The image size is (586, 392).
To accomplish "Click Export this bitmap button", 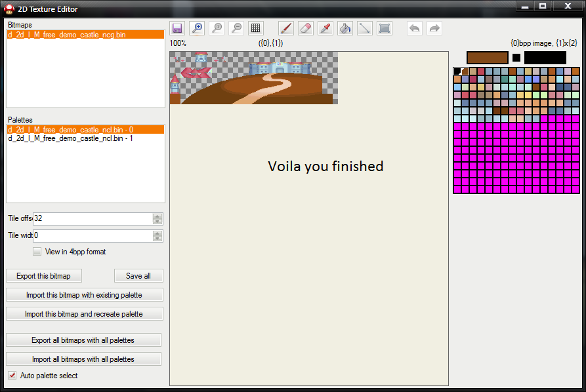I will pos(44,276).
